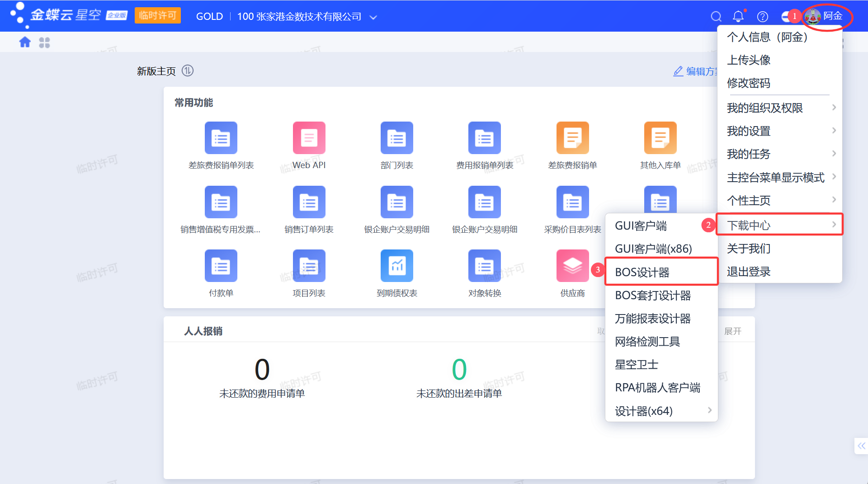
Task: Expand 设计器(x64) submenu
Action: [x=661, y=411]
